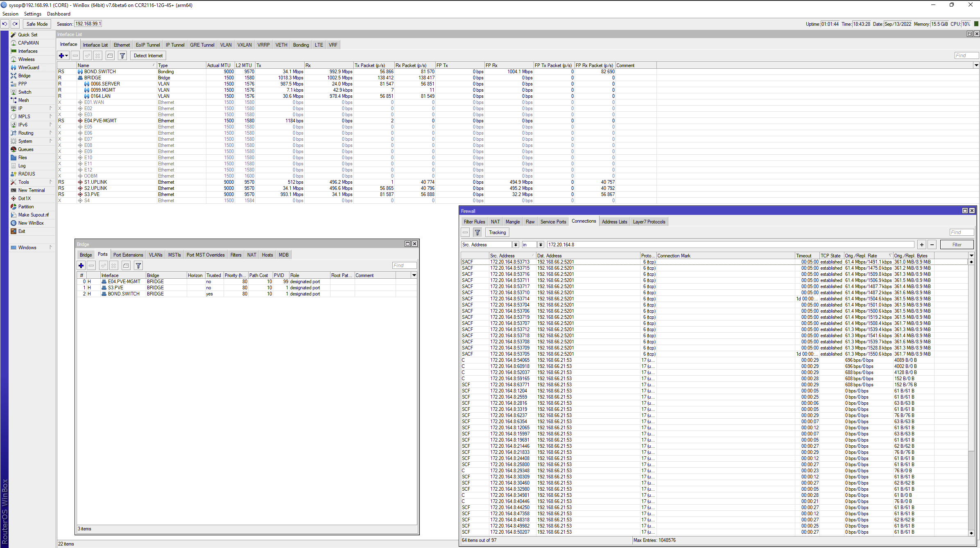Screen dimensions: 980x548
Task: Click Interface List Find field
Action: click(966, 56)
